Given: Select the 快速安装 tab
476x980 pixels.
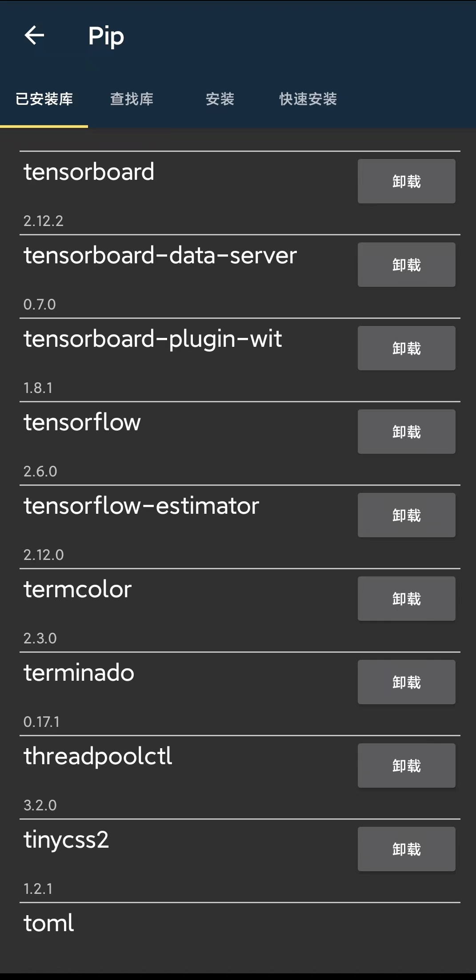Looking at the screenshot, I should [x=307, y=99].
